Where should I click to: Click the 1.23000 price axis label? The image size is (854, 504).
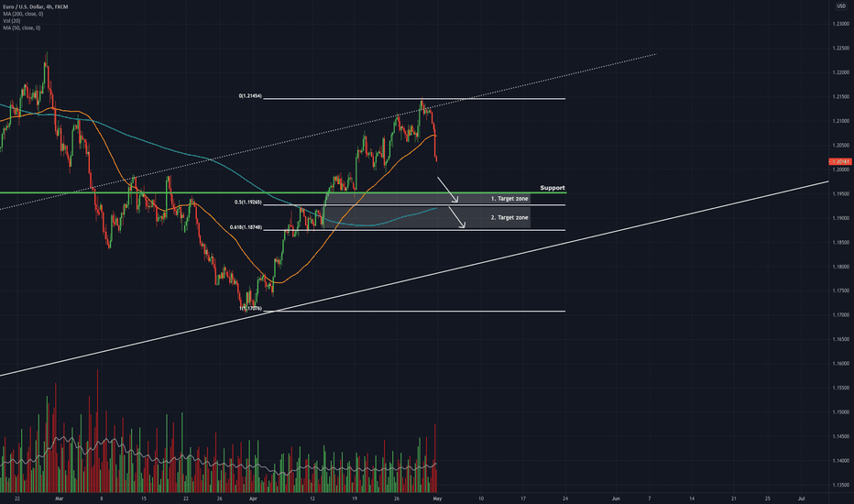tap(840, 24)
